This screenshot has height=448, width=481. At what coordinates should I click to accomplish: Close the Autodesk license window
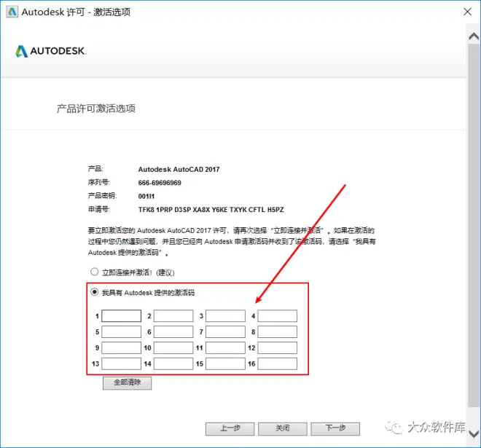pos(467,12)
